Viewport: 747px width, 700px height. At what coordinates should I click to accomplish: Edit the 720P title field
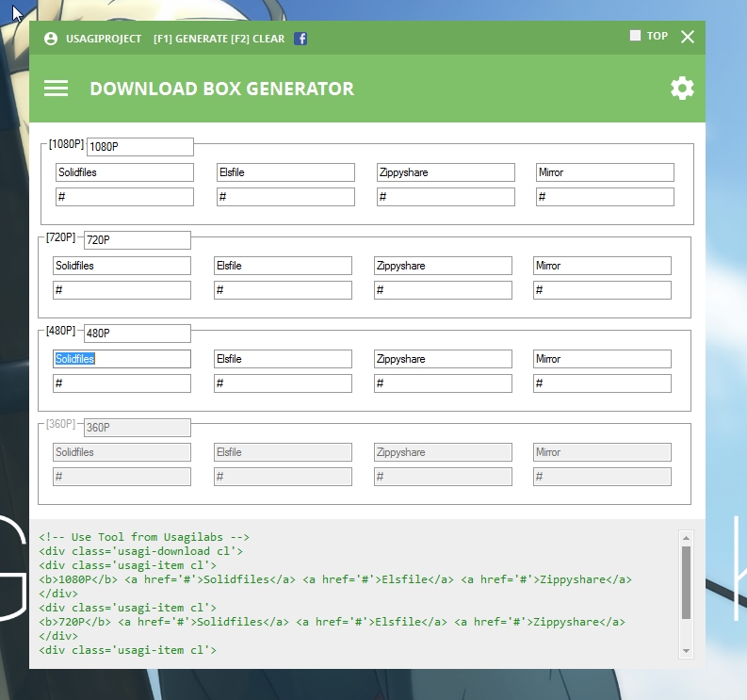coord(138,240)
